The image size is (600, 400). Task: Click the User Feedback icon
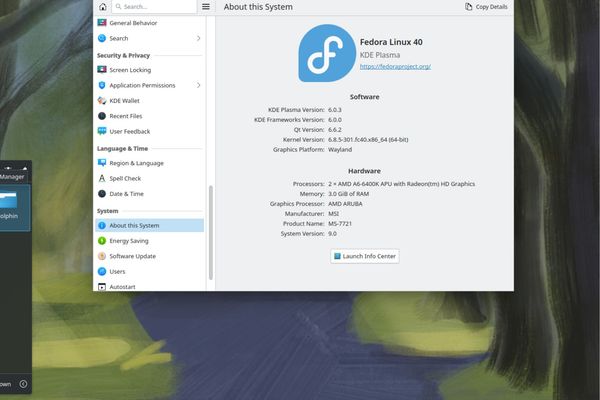pyautogui.click(x=102, y=131)
